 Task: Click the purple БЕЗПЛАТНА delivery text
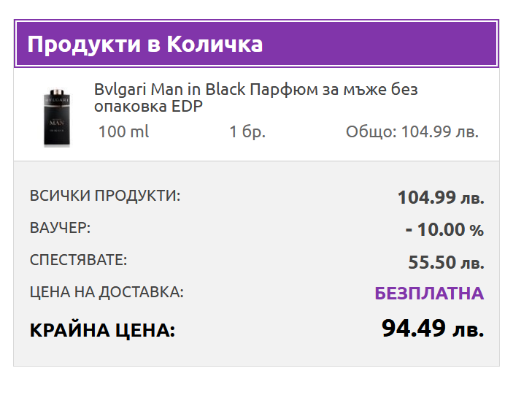point(429,294)
